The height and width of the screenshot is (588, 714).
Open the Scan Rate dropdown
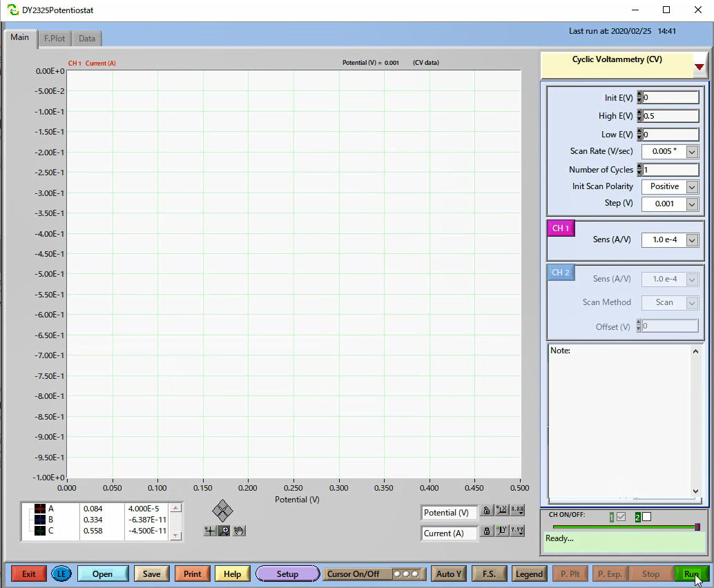click(692, 151)
